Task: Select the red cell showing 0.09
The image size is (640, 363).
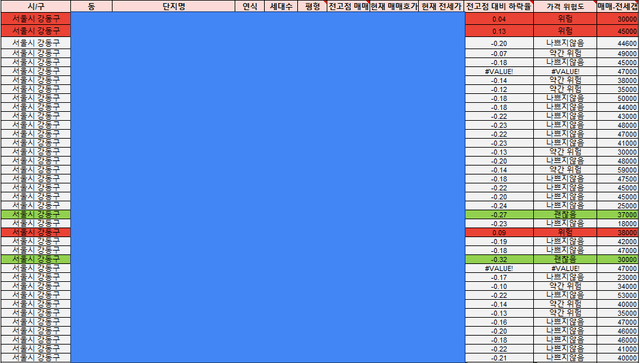Action: (x=499, y=233)
